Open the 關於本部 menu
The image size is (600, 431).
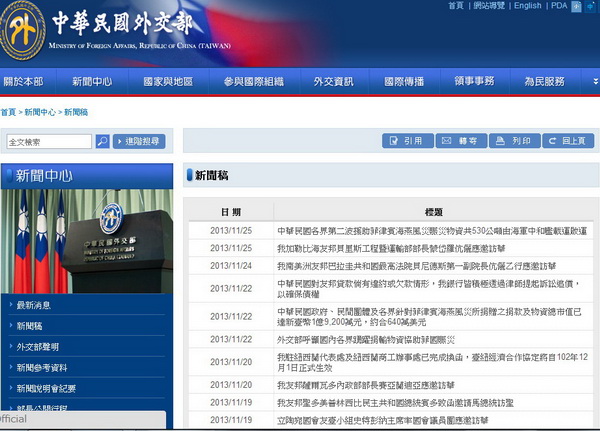(x=22, y=82)
